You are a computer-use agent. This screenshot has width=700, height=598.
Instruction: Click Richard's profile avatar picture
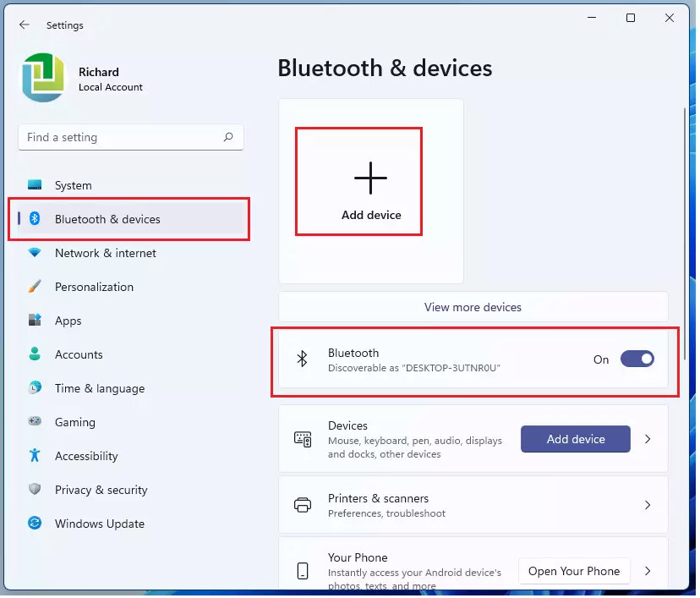tap(43, 78)
